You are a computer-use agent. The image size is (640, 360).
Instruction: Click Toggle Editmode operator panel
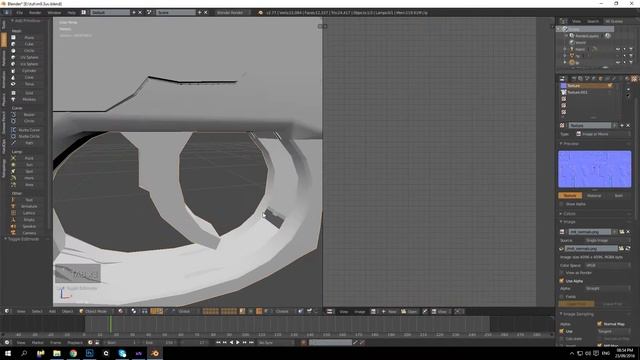[x=24, y=239]
